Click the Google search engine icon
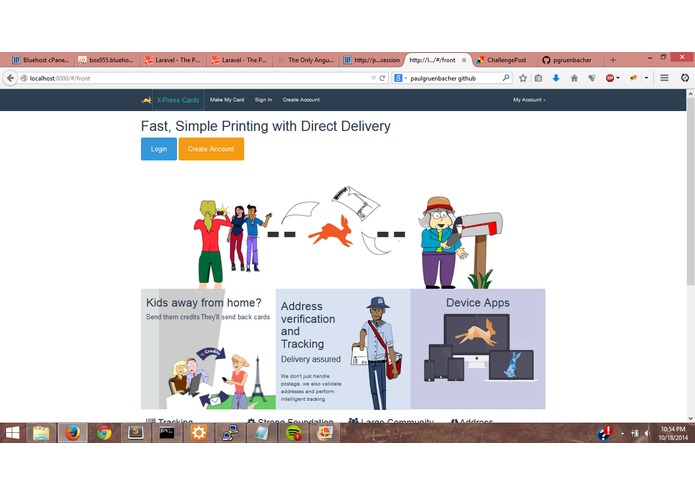This screenshot has height=494, width=695. coord(398,78)
